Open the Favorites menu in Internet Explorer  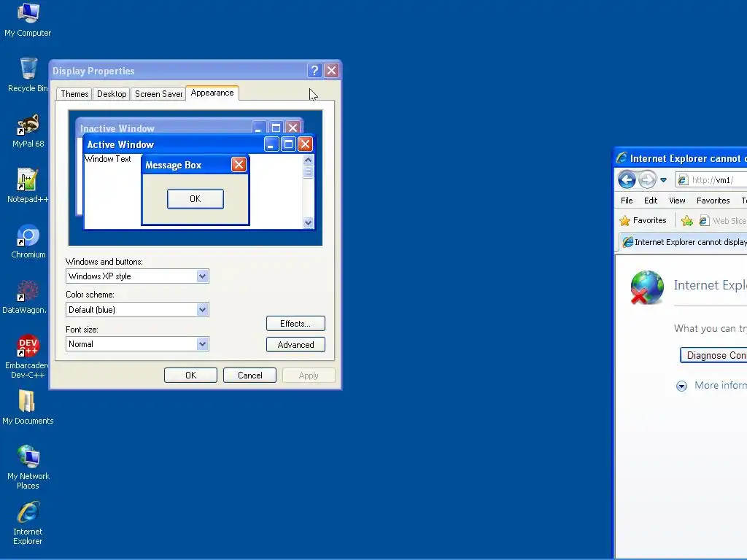(x=713, y=201)
